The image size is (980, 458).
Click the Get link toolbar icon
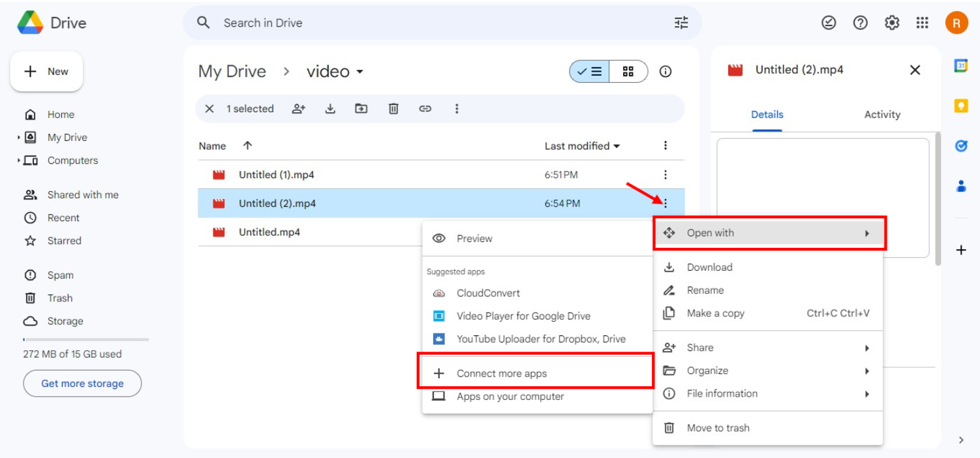[425, 109]
